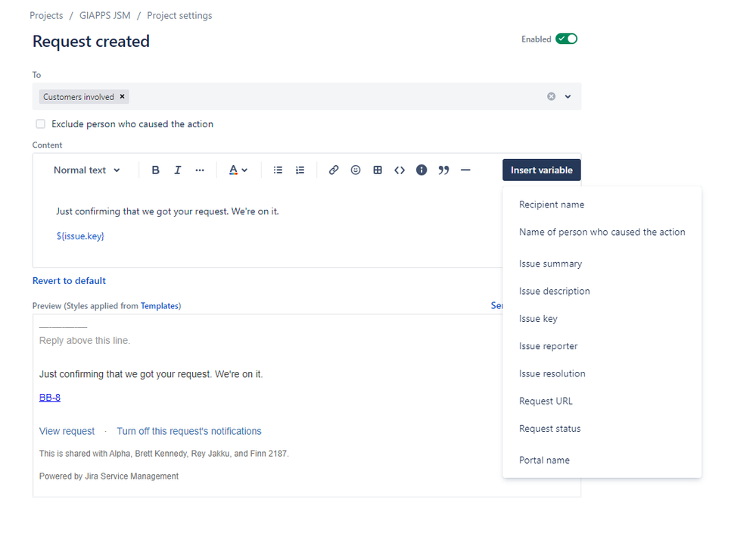This screenshot has width=756, height=537.
Task: Open the more formatting options ellipsis
Action: 200,170
